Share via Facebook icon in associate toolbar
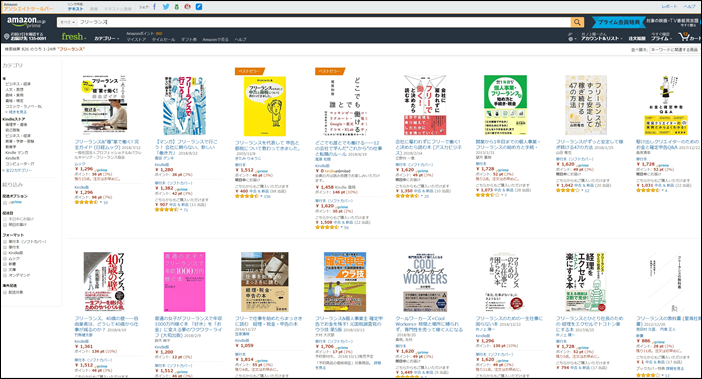This screenshot has width=702, height=379. point(154,7)
